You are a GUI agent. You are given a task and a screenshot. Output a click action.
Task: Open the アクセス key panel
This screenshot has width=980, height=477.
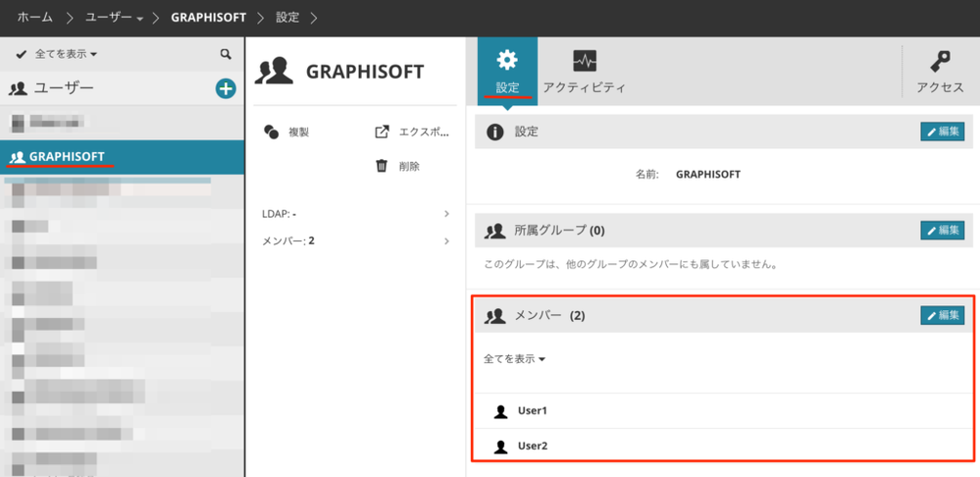pos(940,71)
